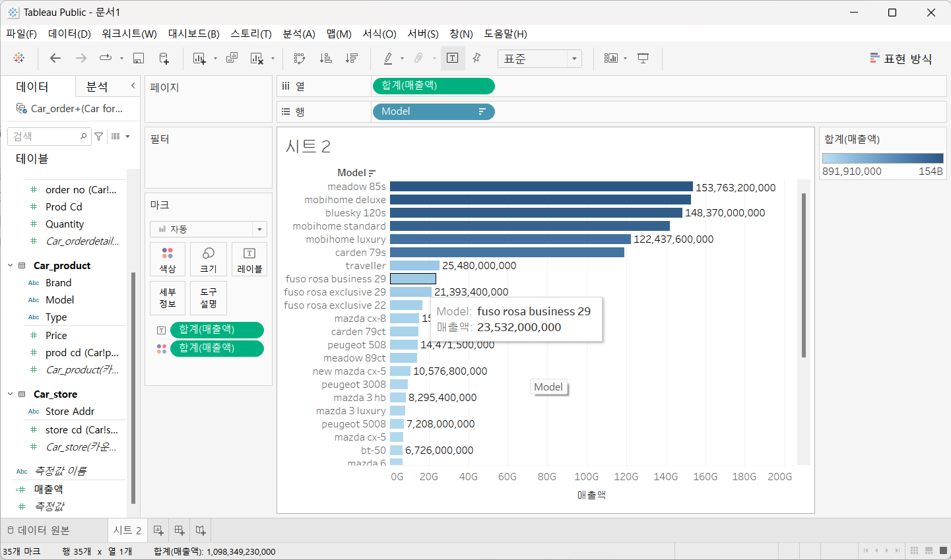Viewport: 951px width, 560px height.
Task: Click the Show/Hide Cards icon
Action: (611, 58)
